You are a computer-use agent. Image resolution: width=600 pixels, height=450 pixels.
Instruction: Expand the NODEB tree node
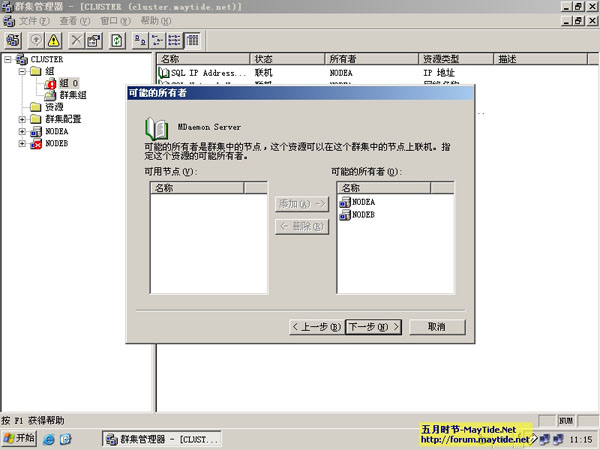tap(22, 143)
